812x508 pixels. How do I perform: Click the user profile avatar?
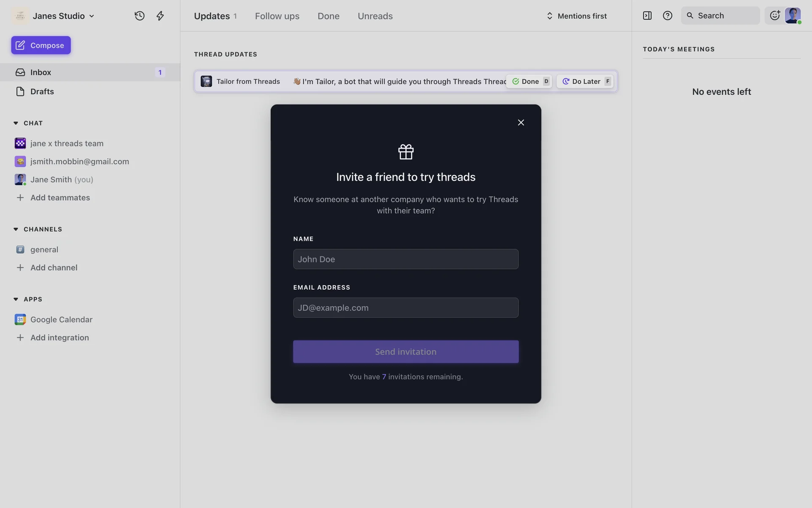(x=793, y=16)
